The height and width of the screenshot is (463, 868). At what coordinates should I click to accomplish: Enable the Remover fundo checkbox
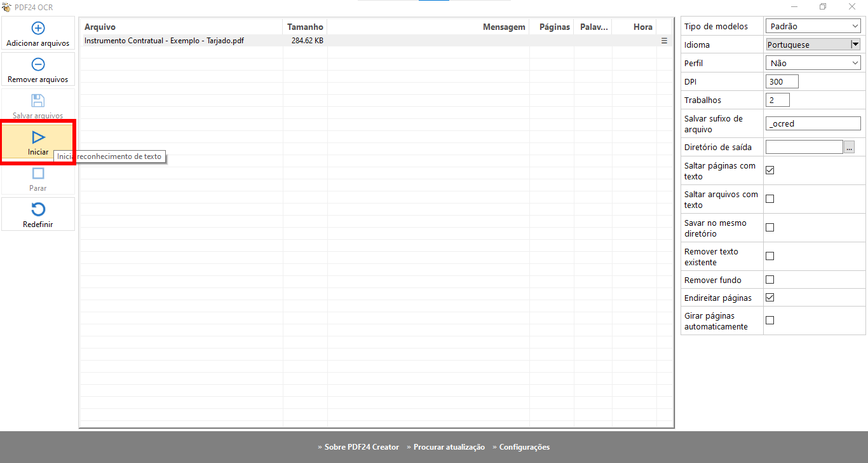coord(770,280)
